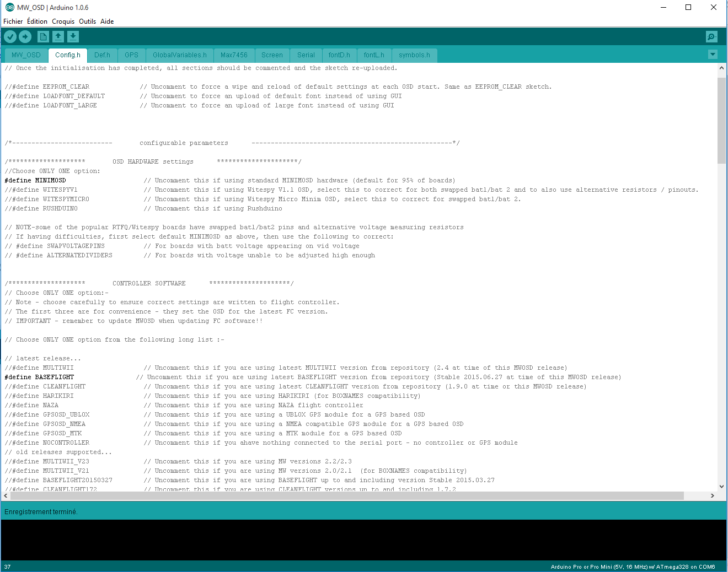Save the sketch with the Save icon

(73, 36)
